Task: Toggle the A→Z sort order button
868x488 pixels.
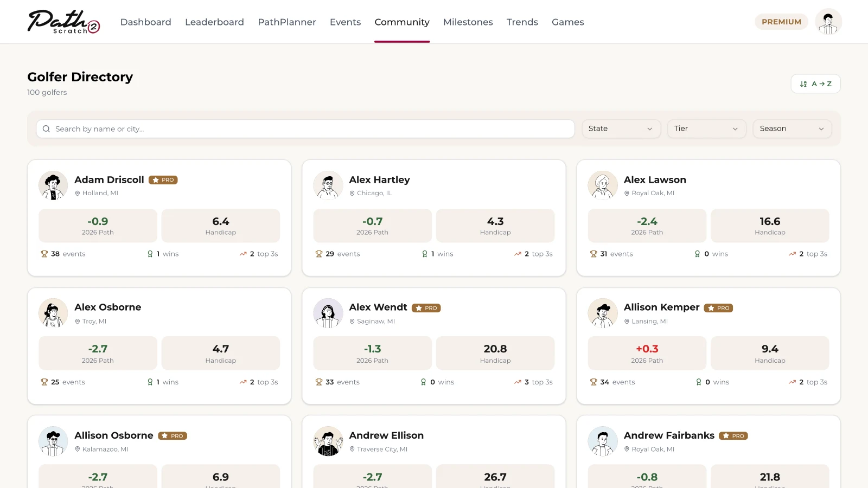Action: click(x=815, y=84)
